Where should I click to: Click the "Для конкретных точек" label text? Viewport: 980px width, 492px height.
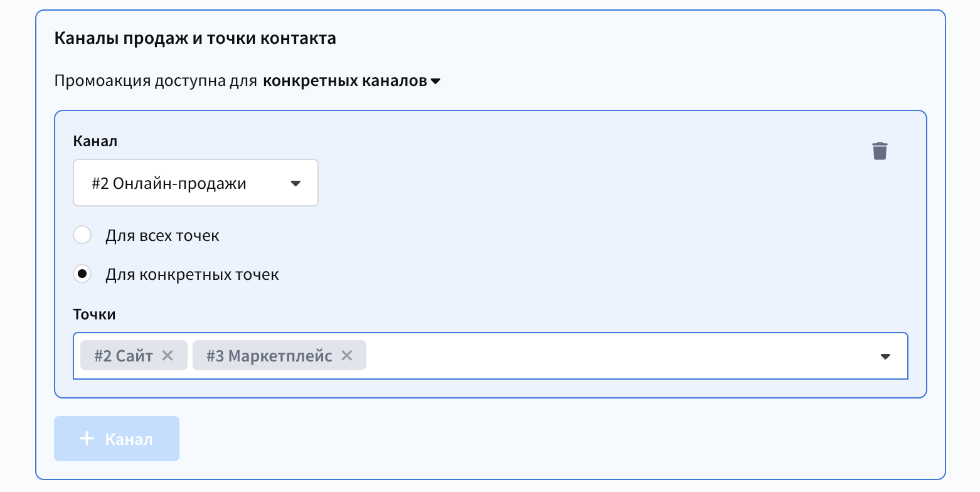[x=192, y=274]
